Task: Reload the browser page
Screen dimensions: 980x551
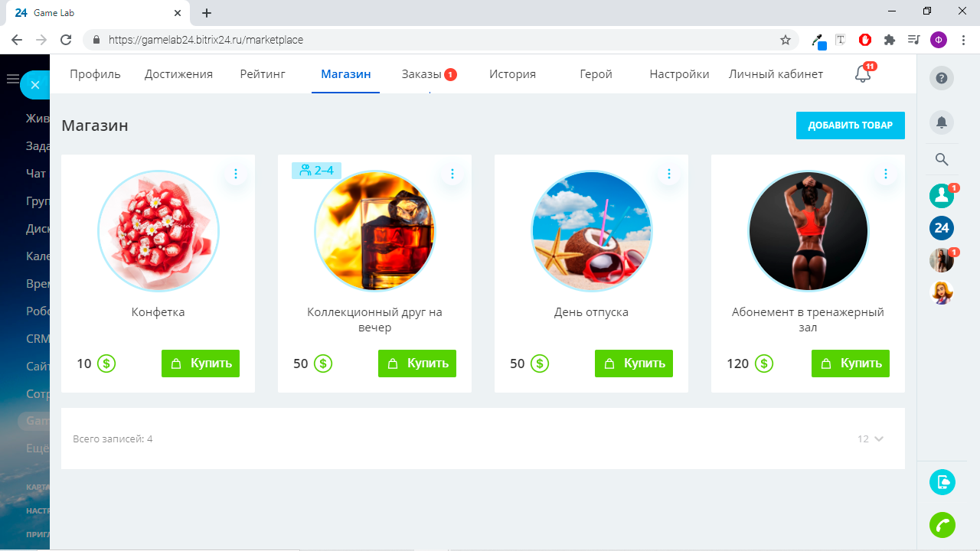Action: (66, 40)
